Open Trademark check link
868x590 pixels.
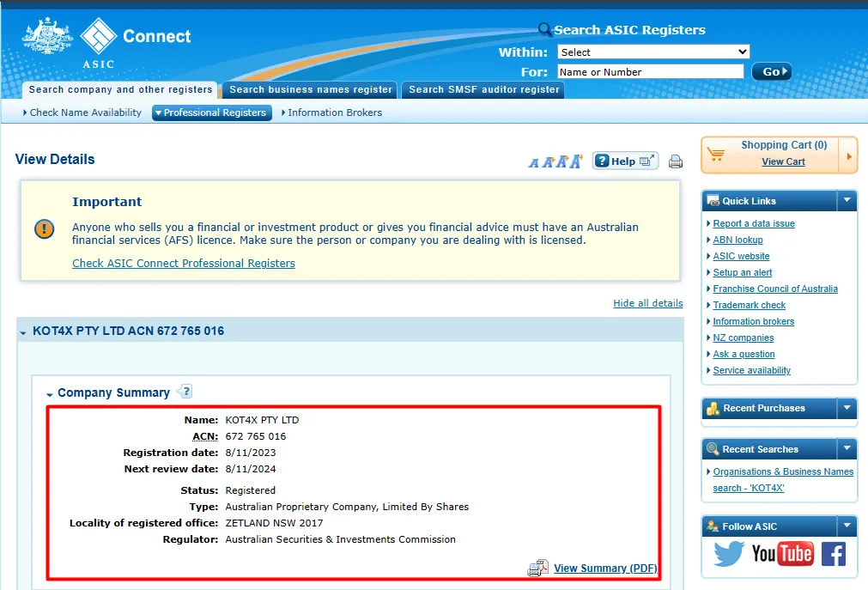point(749,305)
